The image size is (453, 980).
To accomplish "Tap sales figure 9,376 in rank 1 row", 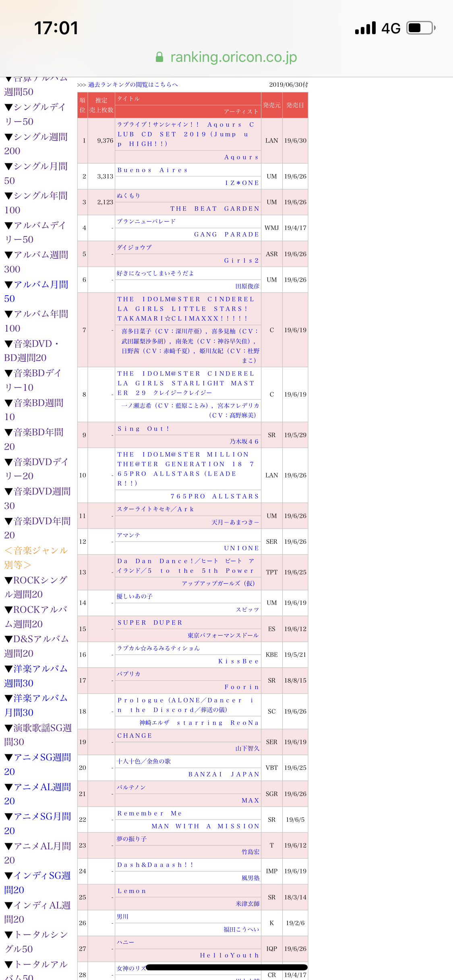I will 105,141.
